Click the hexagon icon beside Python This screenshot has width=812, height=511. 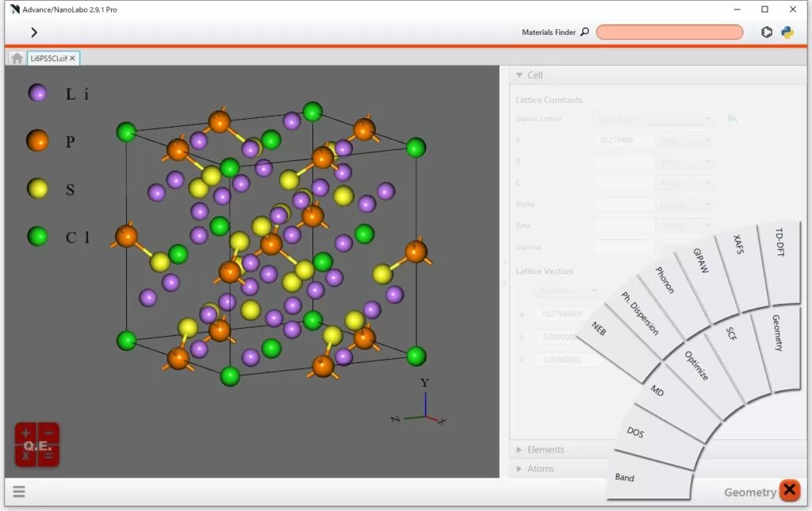click(766, 32)
